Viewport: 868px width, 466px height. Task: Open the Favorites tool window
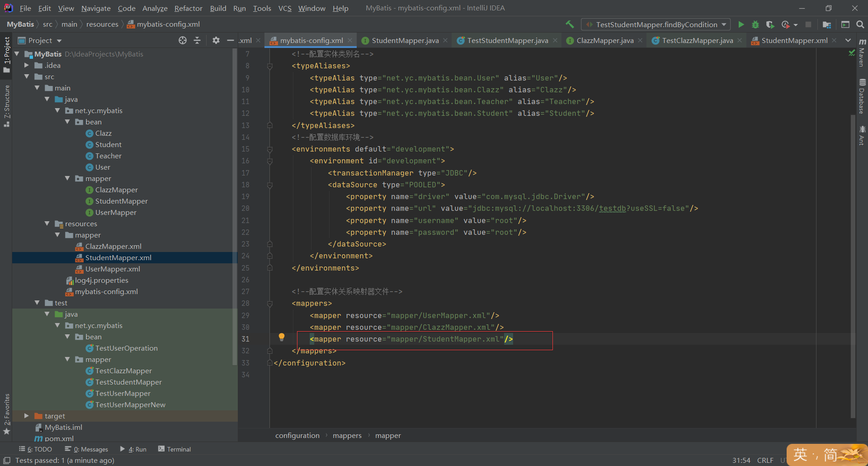click(6, 414)
